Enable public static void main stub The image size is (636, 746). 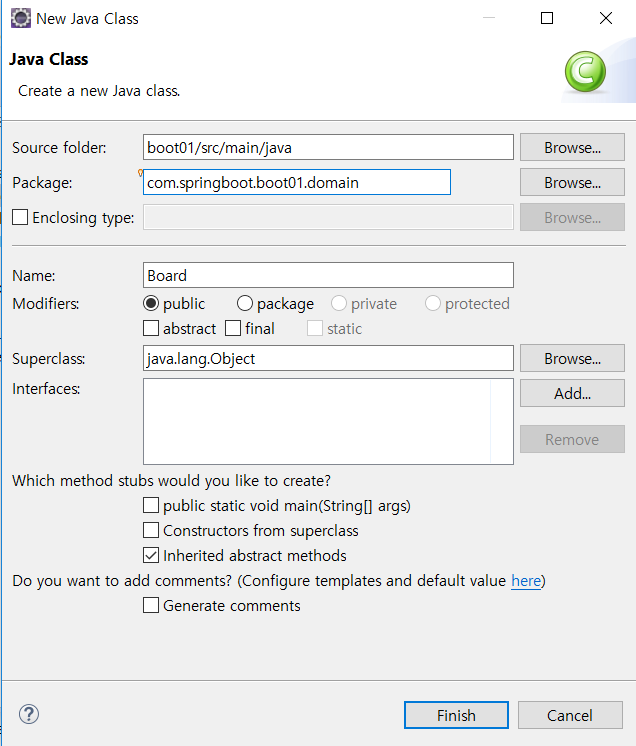[151, 505]
